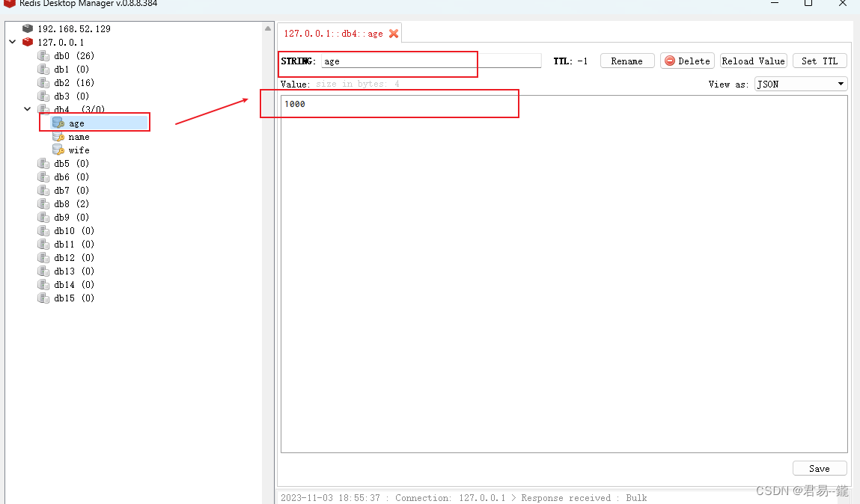This screenshot has width=860, height=504.
Task: Delete the age key
Action: coord(687,61)
